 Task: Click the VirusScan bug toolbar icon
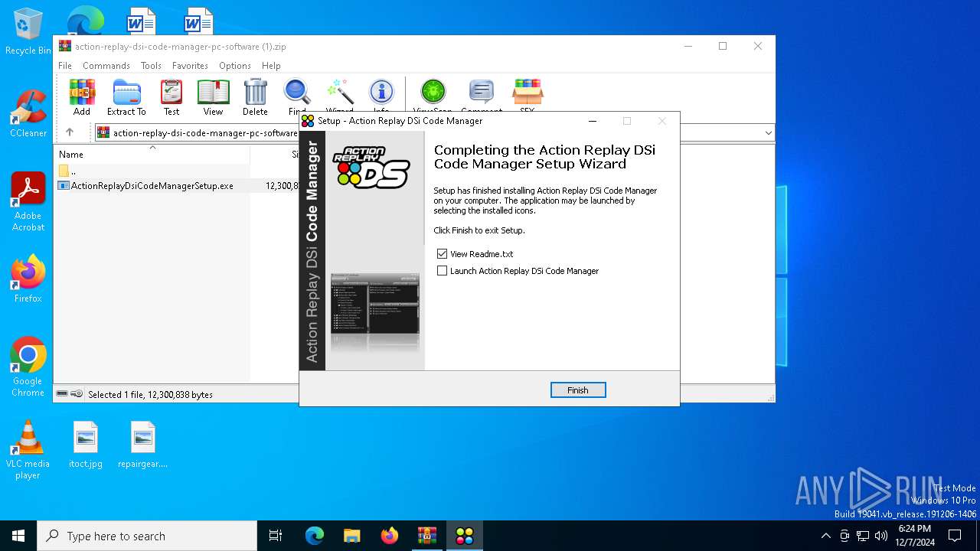coord(433,97)
